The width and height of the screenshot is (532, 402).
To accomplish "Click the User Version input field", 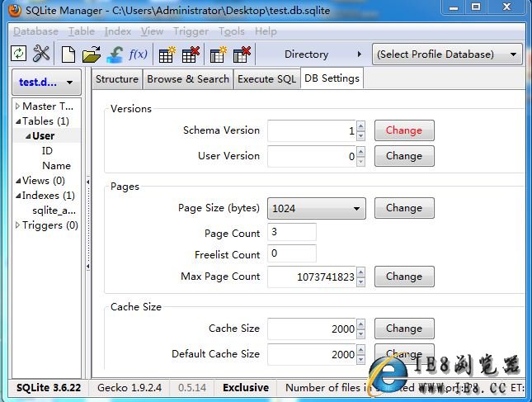I will point(312,156).
